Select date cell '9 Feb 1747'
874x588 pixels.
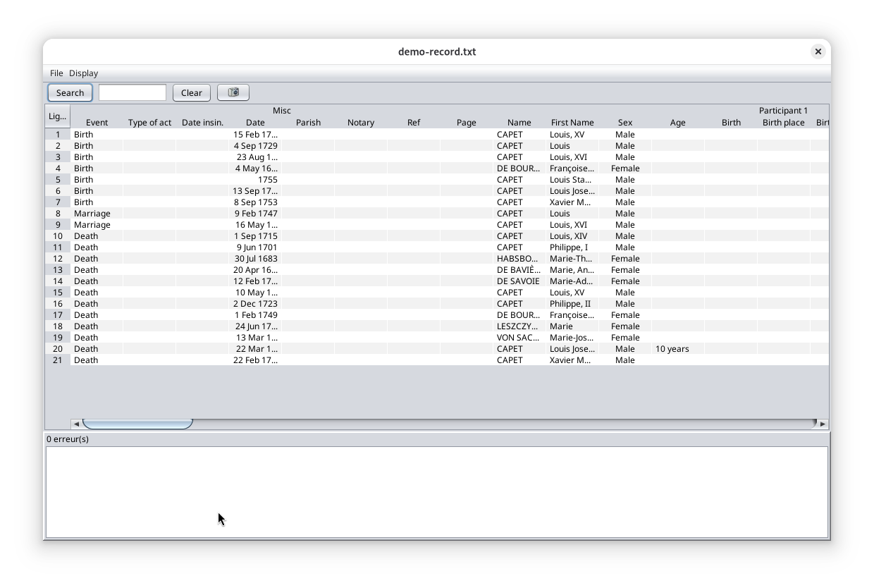(255, 213)
